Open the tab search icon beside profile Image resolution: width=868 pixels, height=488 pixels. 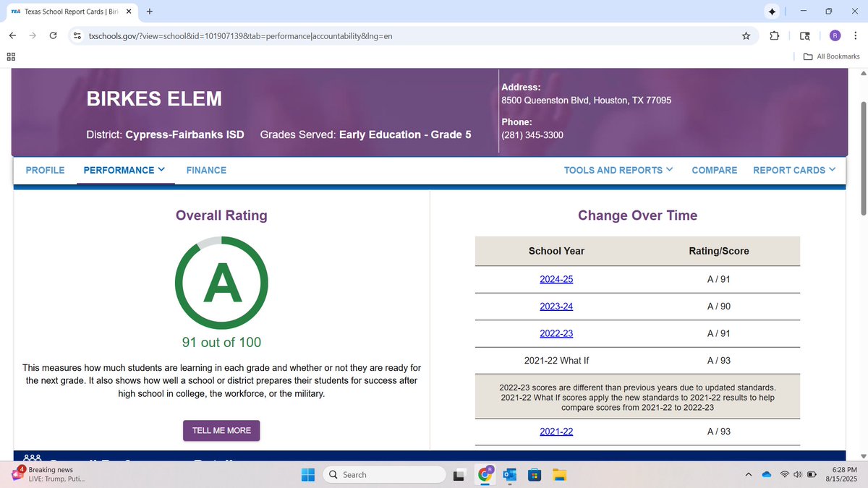point(805,35)
